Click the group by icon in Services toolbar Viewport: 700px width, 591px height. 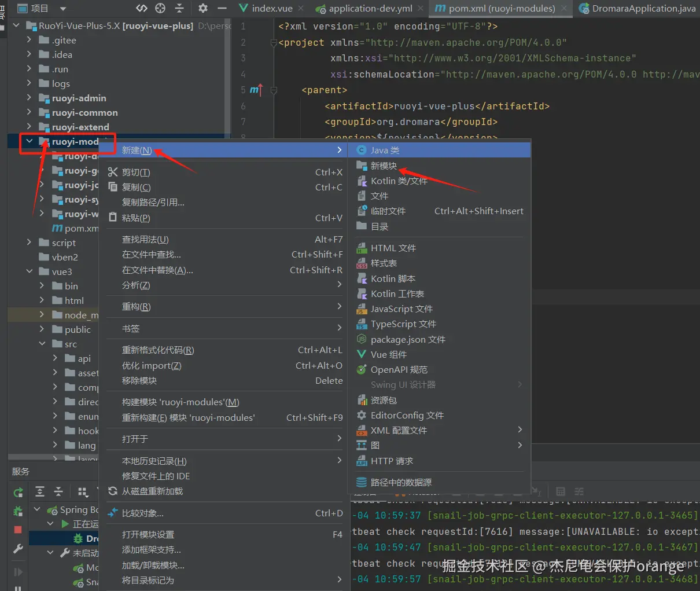(x=83, y=491)
